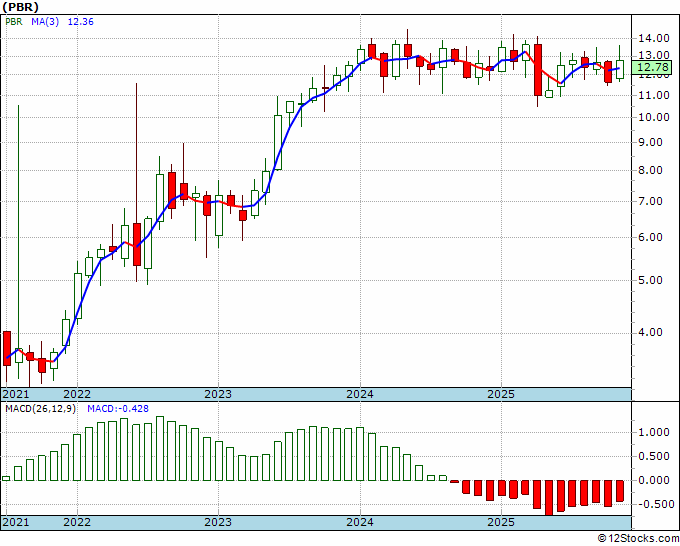Screen dimensions: 680x546
Task: Click the first small green MACD bar in 2021
Action: 6,478
